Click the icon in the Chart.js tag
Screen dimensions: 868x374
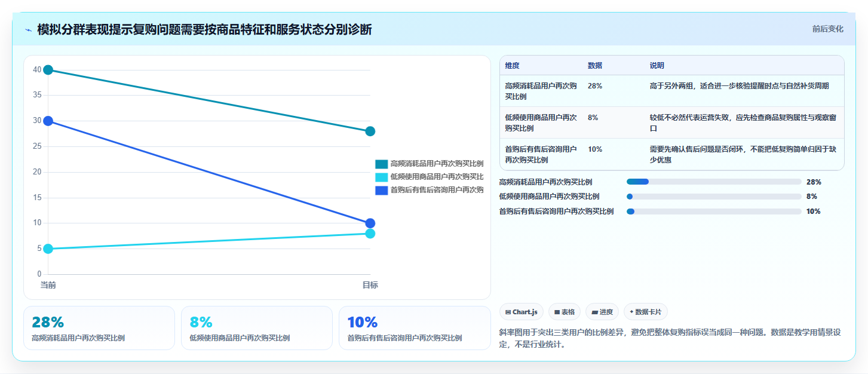coord(508,312)
